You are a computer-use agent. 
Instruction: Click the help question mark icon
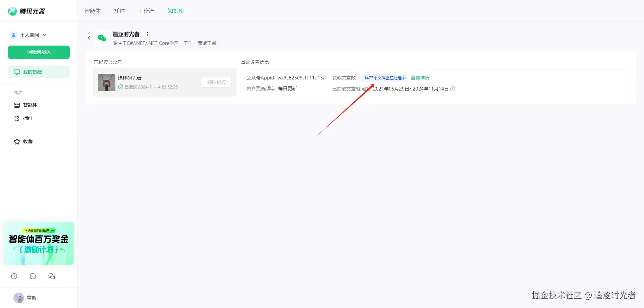[14, 276]
